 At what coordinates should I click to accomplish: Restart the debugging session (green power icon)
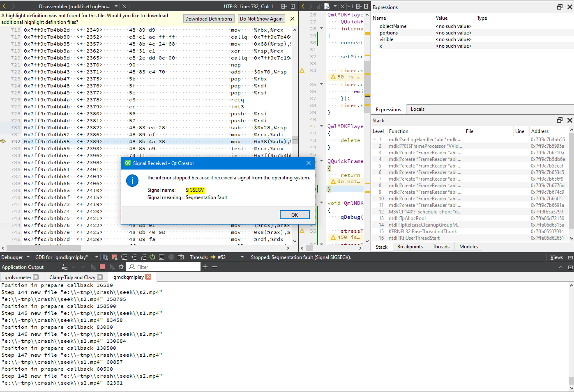click(152, 257)
